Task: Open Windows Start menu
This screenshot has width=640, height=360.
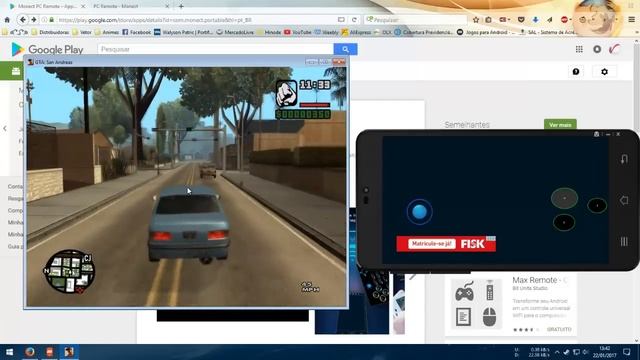Action: pyautogui.click(x=9, y=352)
